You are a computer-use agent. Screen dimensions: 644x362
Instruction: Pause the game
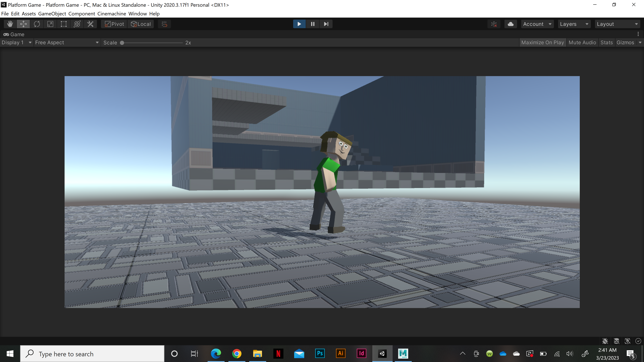[x=312, y=24]
